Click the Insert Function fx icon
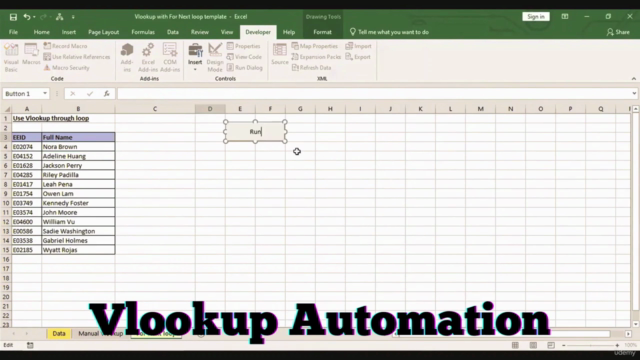This screenshot has height=360, width=640. (x=107, y=94)
